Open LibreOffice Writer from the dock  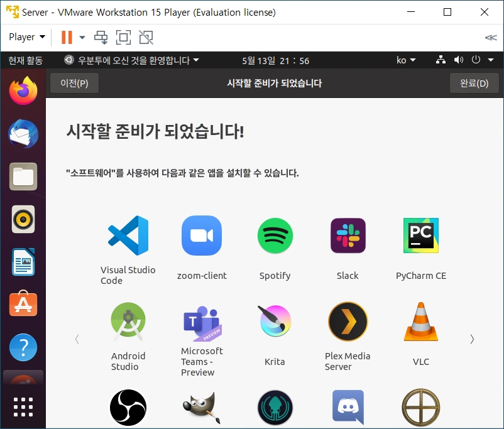pos(23,262)
